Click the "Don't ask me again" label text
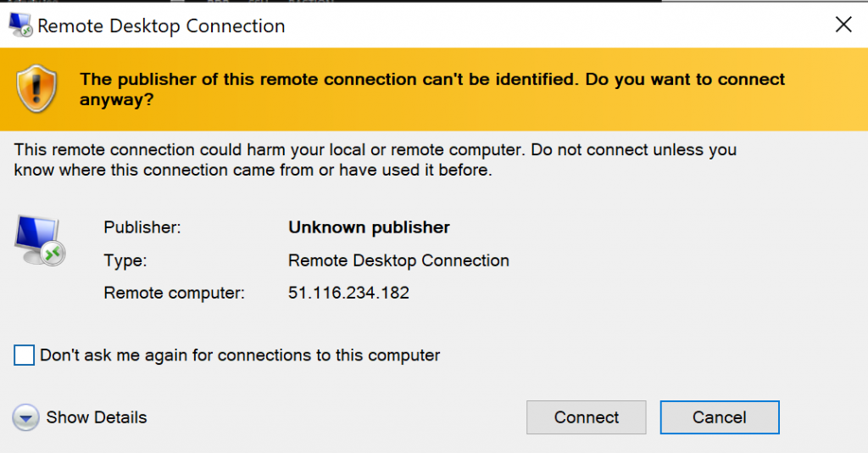The width and height of the screenshot is (868, 453). (240, 355)
